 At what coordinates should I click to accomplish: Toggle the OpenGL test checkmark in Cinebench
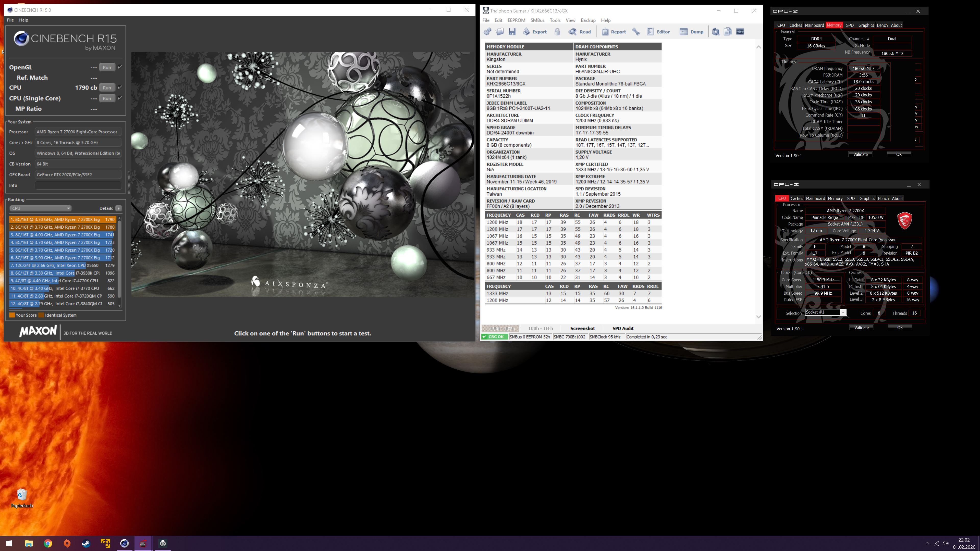pyautogui.click(x=120, y=67)
